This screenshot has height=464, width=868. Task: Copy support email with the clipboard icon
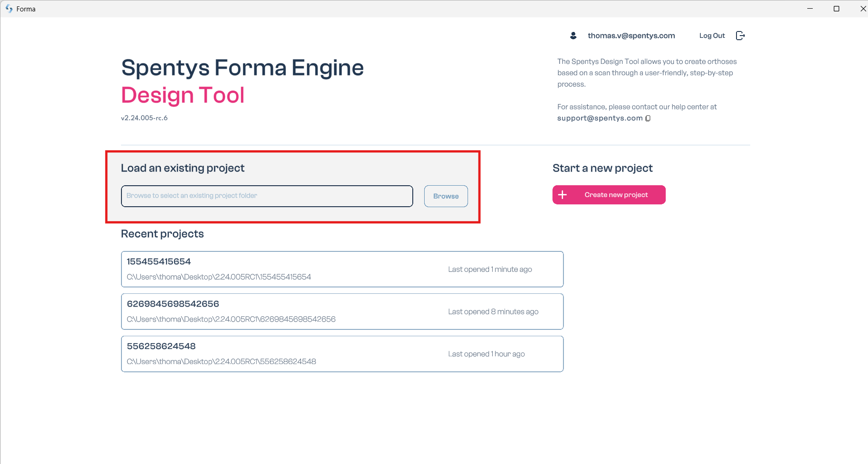click(x=648, y=118)
